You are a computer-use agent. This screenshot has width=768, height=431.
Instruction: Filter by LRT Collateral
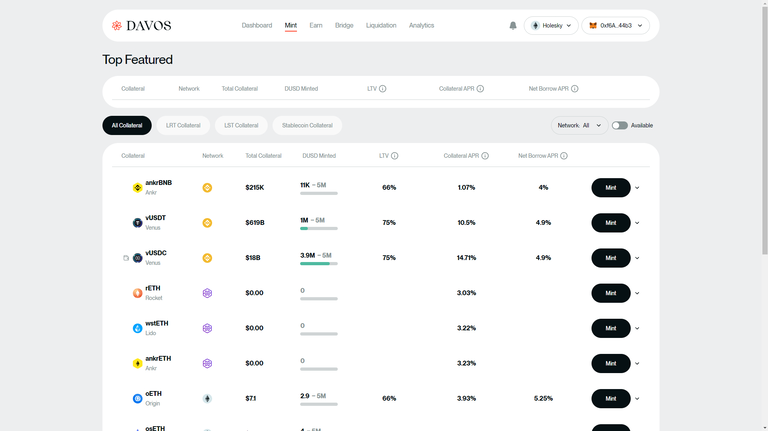183,125
